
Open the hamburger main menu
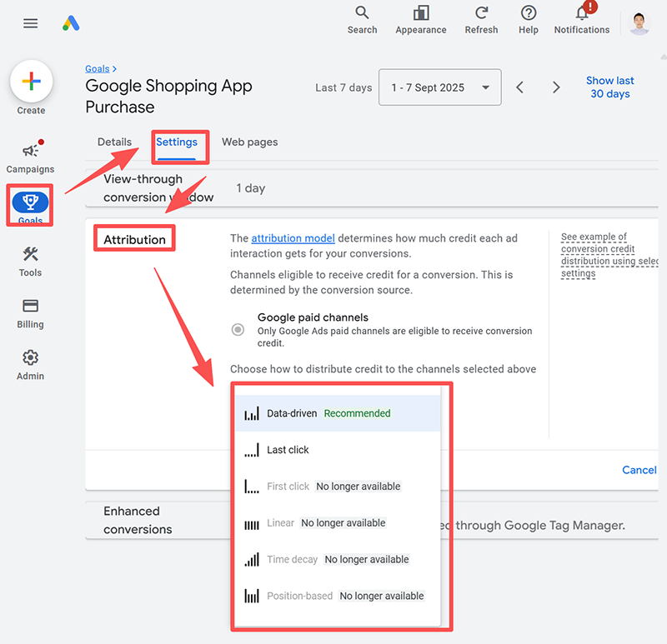coord(31,23)
